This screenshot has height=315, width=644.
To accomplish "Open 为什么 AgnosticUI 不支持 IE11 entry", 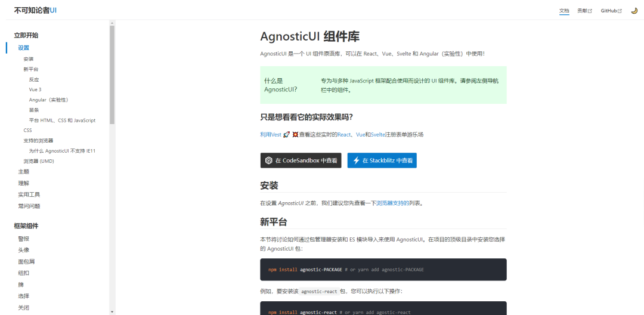I will [x=62, y=151].
